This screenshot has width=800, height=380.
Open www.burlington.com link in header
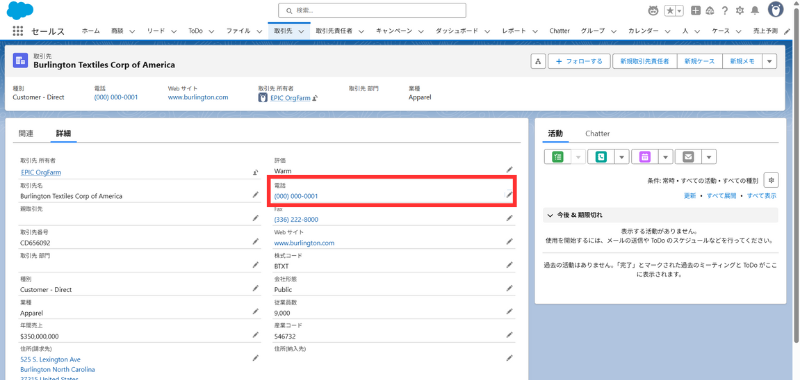click(198, 97)
